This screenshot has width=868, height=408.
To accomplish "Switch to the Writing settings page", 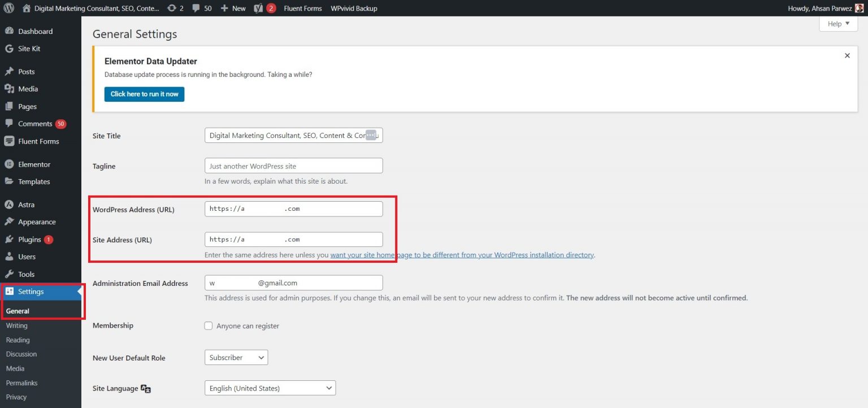I will coord(16,325).
